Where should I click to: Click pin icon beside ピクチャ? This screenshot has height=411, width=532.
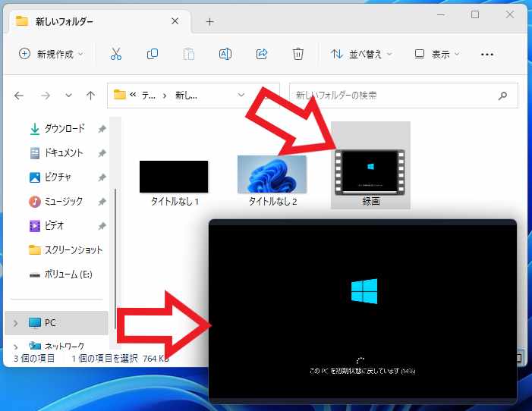tap(102, 177)
